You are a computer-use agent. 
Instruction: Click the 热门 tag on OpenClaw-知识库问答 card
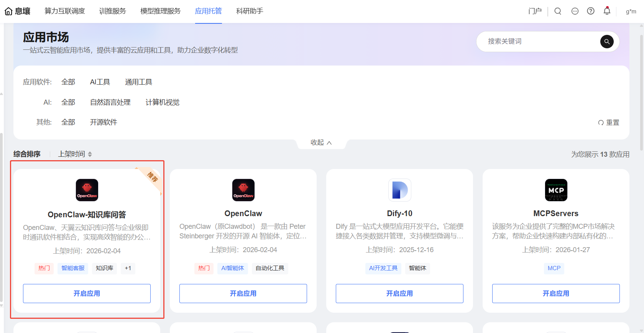(x=44, y=268)
